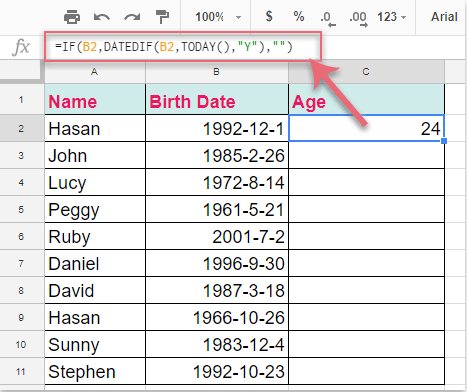Select the empty Age cell for John
The image size is (467, 392).
(x=366, y=155)
